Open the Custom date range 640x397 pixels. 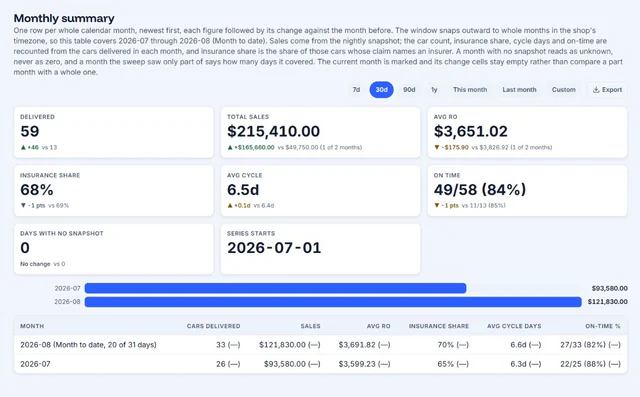563,90
